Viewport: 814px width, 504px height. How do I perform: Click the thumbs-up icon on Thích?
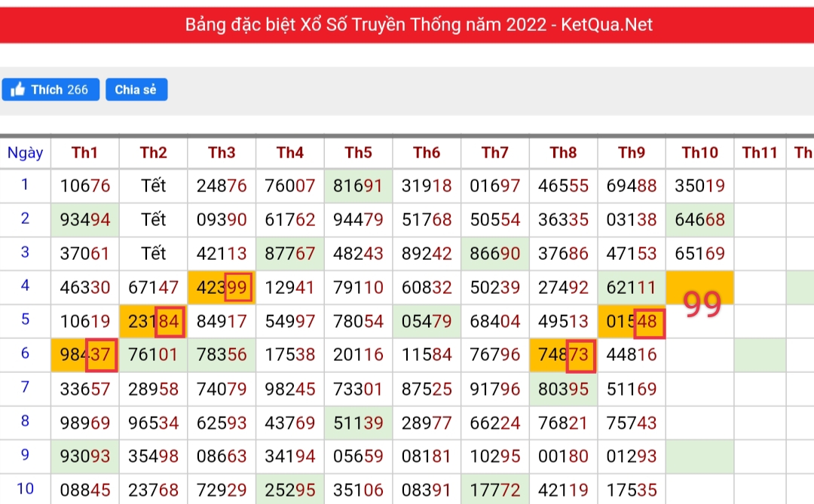(18, 90)
